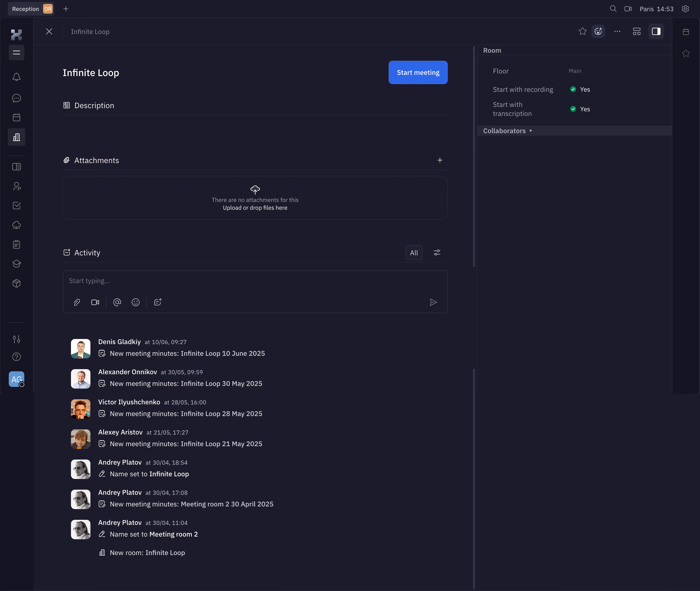Viewport: 700px width, 591px height.
Task: Open the graduation cap training icon
Action: [17, 264]
